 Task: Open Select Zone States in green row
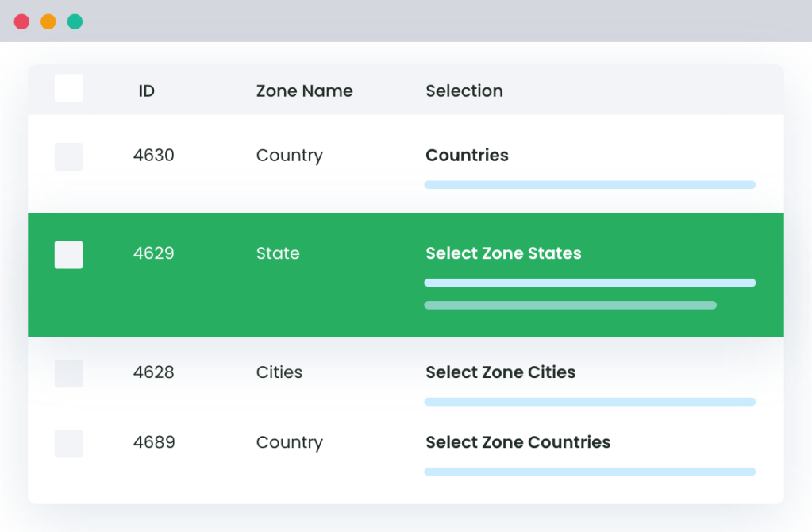503,254
